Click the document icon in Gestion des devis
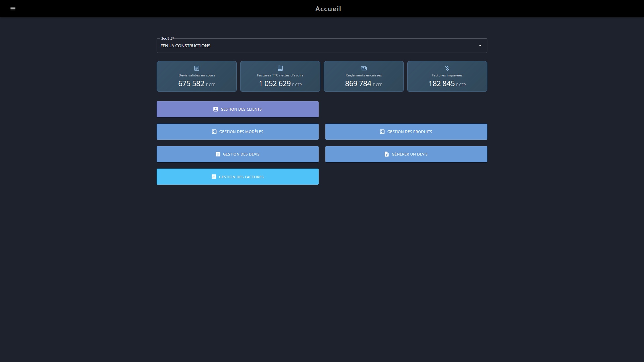This screenshot has width=644, height=362. [x=218, y=154]
